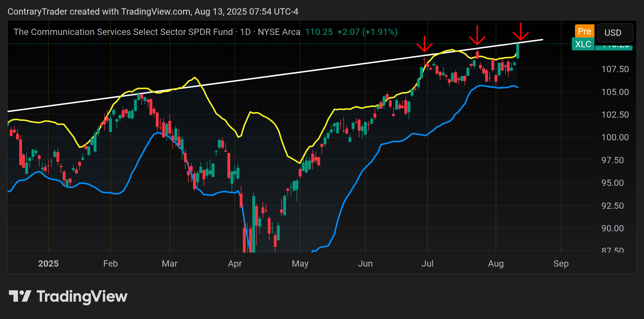Click the TradingView wordmark text
644x319 pixels.
coord(82,297)
